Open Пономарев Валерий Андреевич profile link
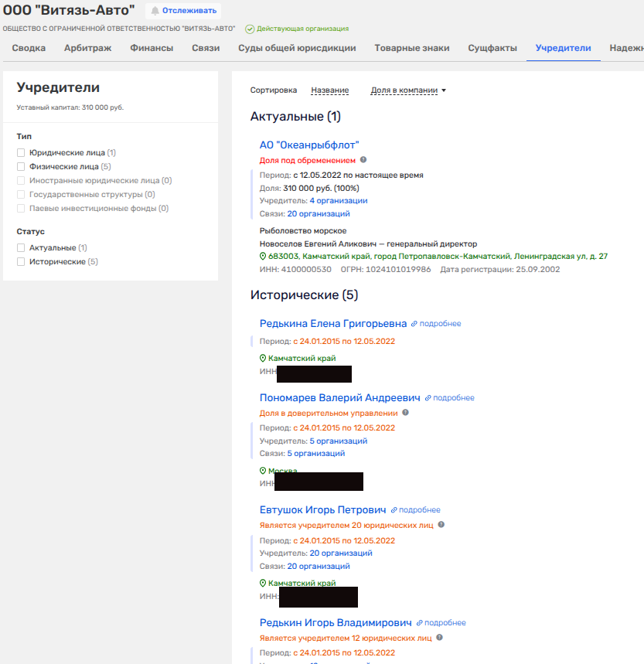 [x=339, y=397]
